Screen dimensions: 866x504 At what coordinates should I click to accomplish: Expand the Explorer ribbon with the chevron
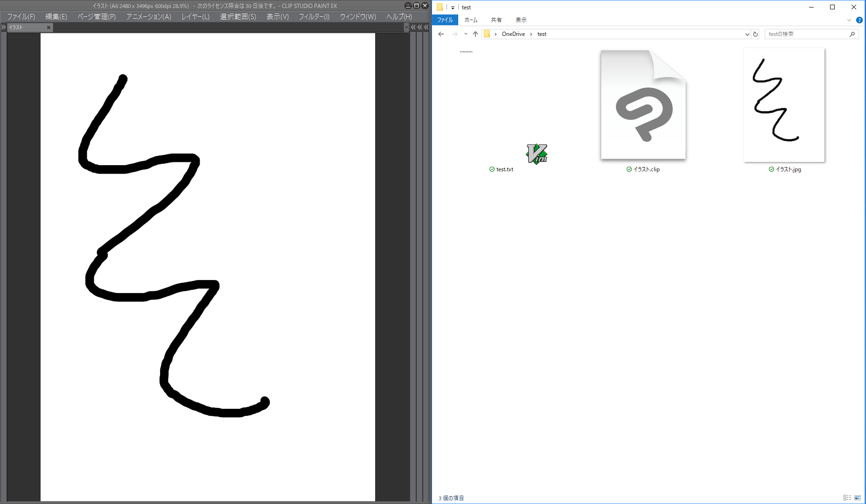(x=849, y=20)
